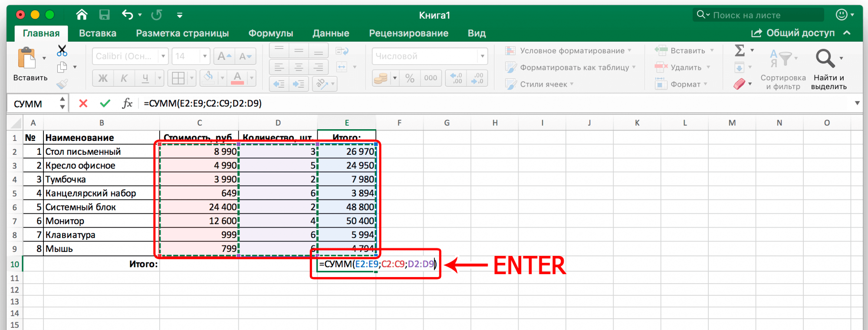Image resolution: width=868 pixels, height=330 pixels.
Task: Open Форматировать как таблицу menu
Action: point(570,67)
